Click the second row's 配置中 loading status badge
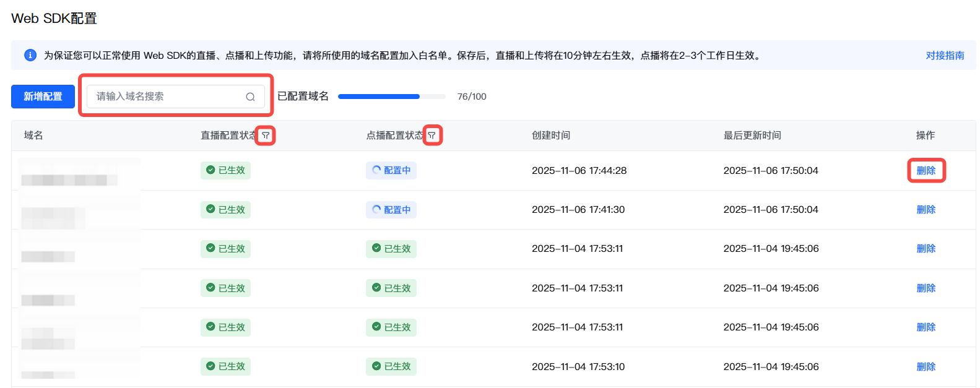The height and width of the screenshot is (388, 980). point(391,210)
